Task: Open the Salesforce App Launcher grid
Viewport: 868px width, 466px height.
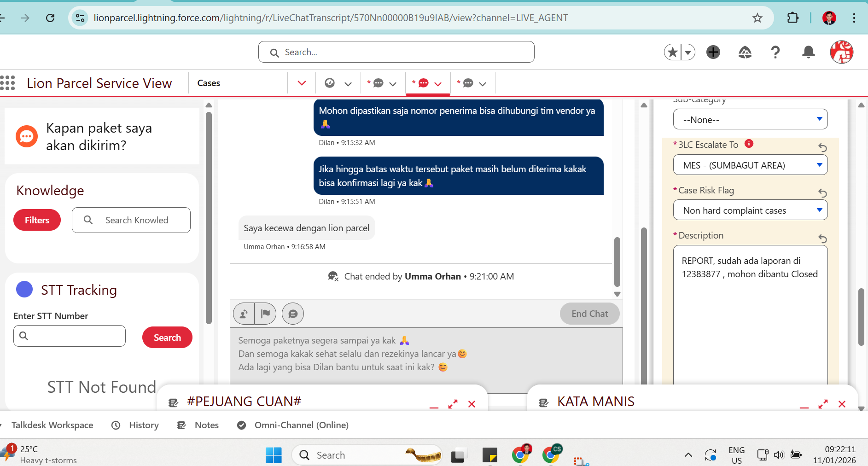Action: 7,83
